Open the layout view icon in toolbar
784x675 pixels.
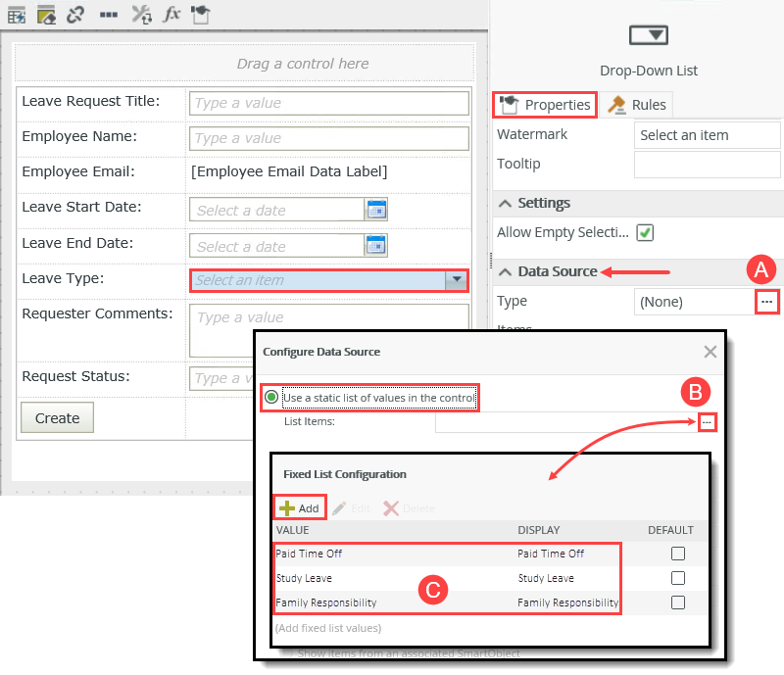tap(46, 15)
